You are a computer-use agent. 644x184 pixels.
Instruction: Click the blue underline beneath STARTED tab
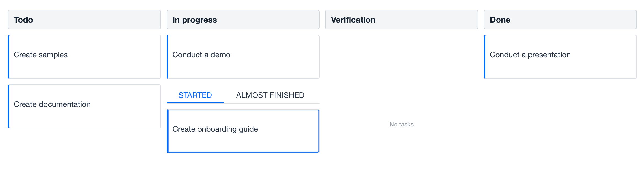click(x=195, y=102)
